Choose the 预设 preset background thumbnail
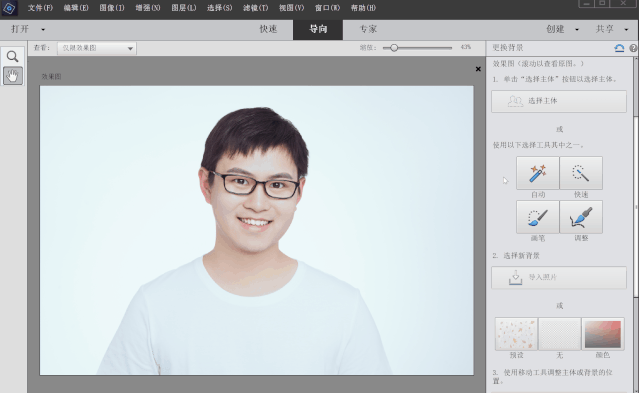The width and height of the screenshot is (639, 393). 516,334
